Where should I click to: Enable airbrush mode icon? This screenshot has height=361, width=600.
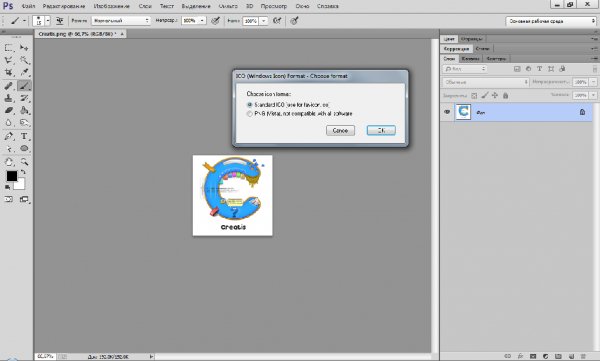pyautogui.click(x=277, y=21)
